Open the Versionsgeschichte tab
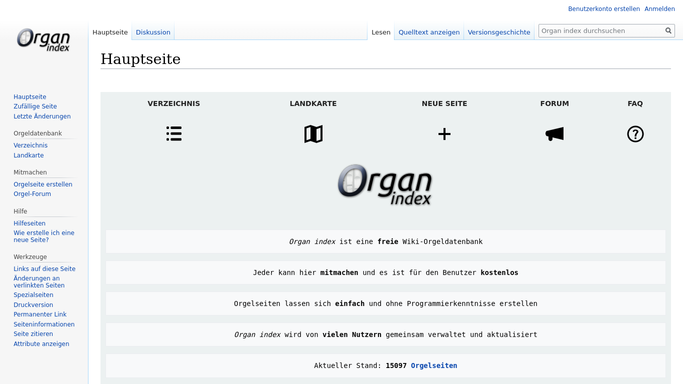This screenshot has width=683, height=384. point(499,32)
